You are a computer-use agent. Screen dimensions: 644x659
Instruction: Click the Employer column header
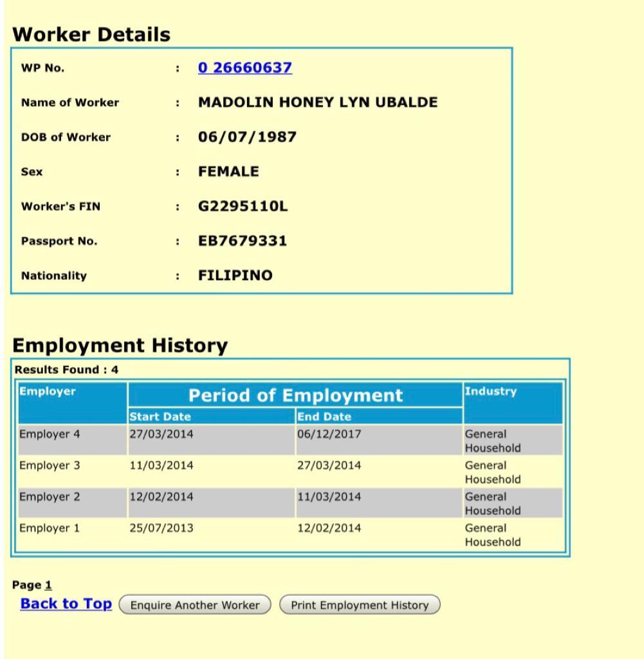(x=47, y=391)
